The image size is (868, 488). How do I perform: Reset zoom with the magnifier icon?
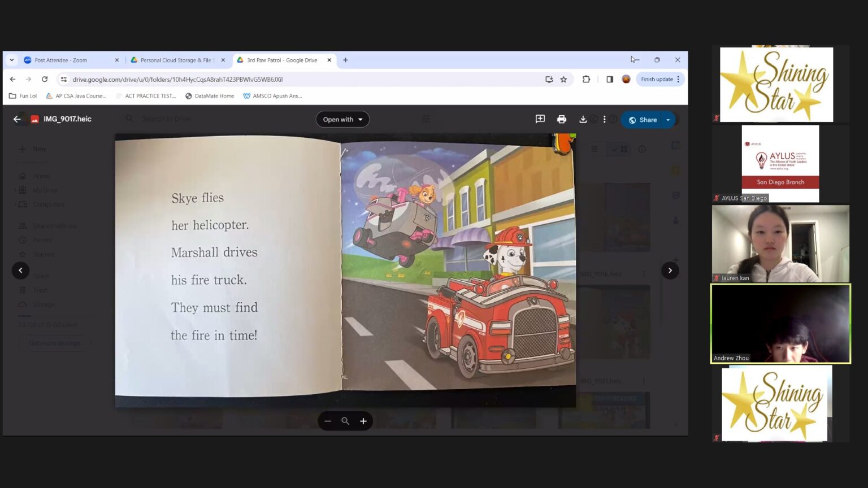[345, 421]
